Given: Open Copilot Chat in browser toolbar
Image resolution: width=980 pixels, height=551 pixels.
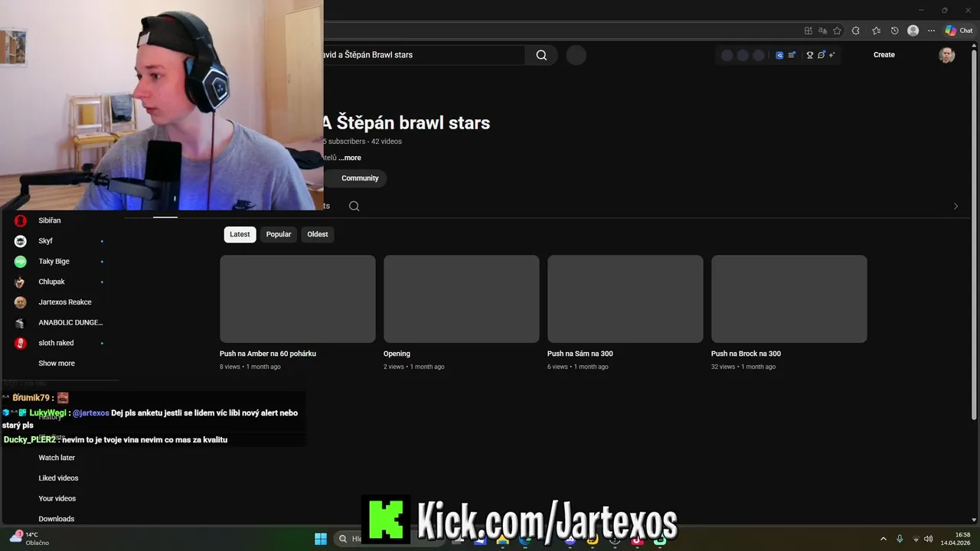Looking at the screenshot, I should [959, 31].
